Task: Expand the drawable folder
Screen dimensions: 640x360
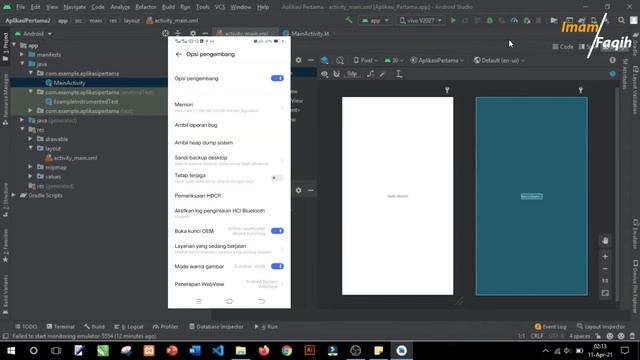Action: coord(31,139)
